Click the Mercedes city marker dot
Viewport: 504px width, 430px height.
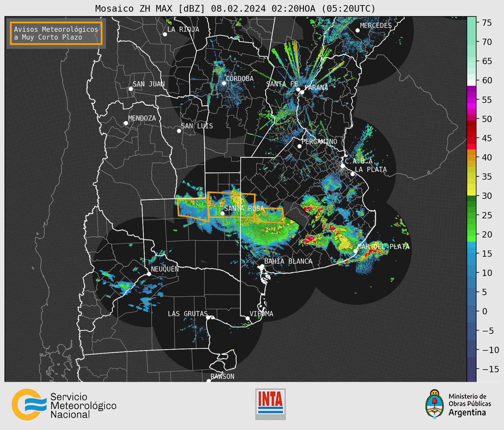358,31
